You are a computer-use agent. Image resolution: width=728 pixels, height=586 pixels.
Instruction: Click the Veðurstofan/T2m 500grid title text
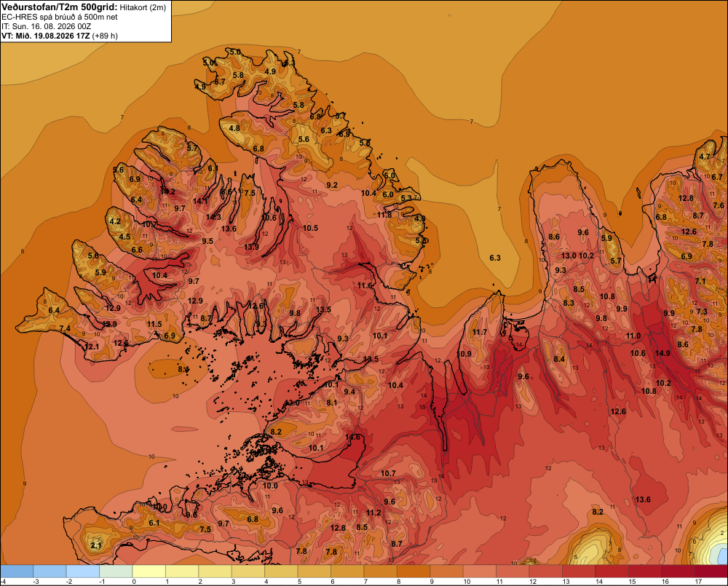[60, 7]
